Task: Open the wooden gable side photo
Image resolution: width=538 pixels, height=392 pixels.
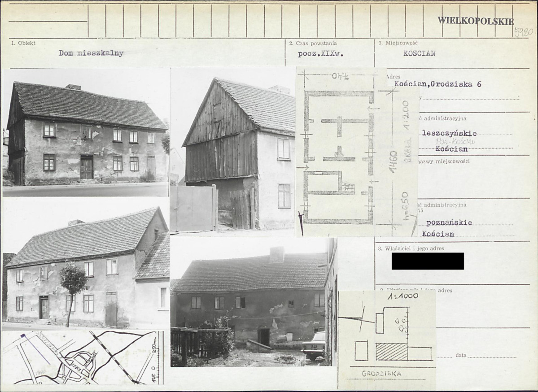Action: [233, 150]
